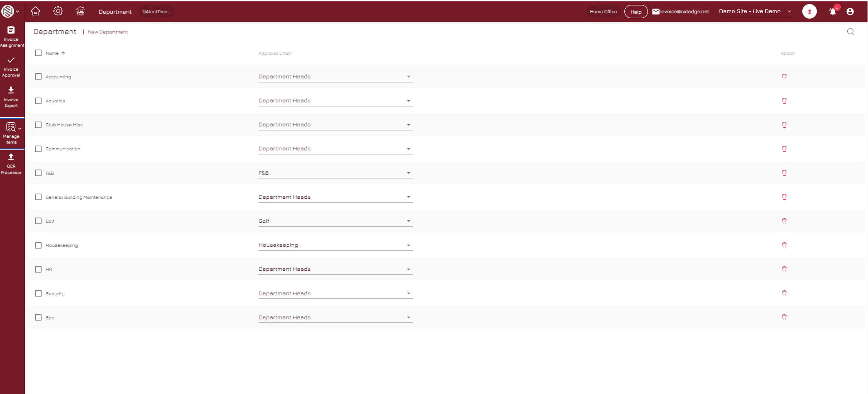Open F&B approval chain dropdown
Image resolution: width=868 pixels, height=394 pixels.
(x=336, y=173)
